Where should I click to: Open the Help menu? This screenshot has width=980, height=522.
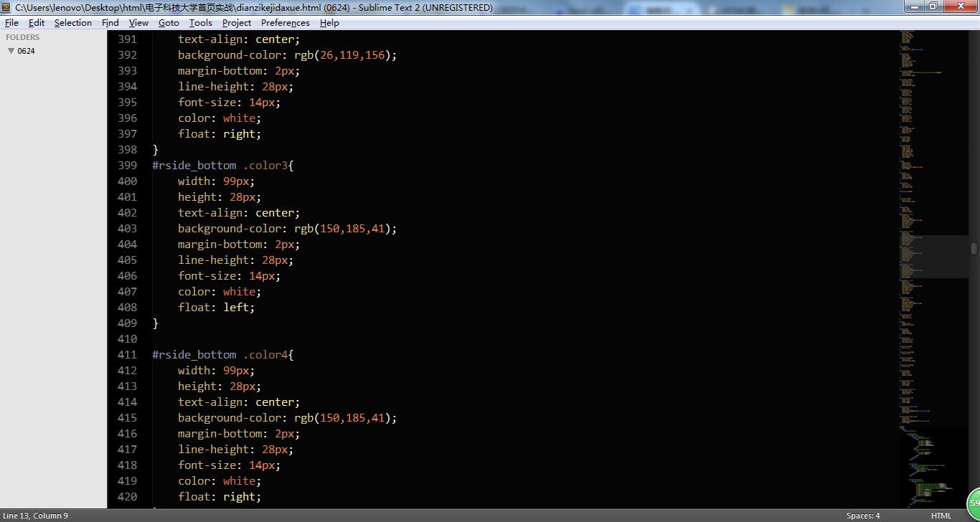[329, 23]
